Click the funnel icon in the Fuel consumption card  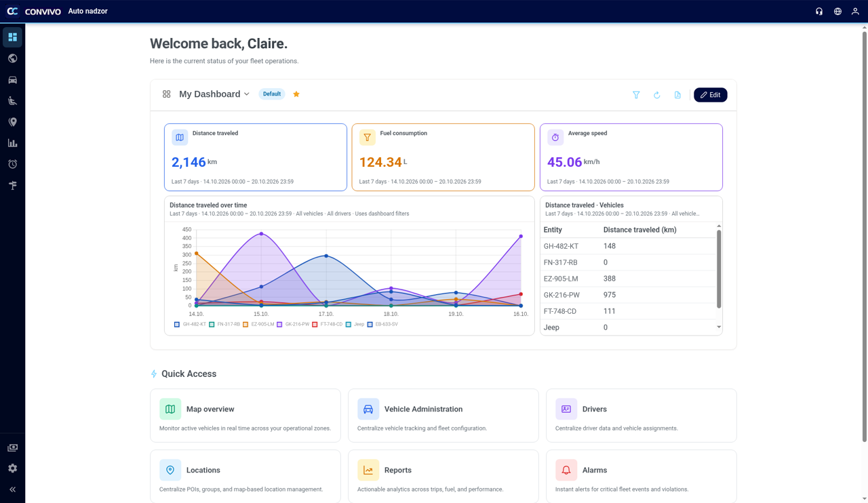tap(367, 138)
